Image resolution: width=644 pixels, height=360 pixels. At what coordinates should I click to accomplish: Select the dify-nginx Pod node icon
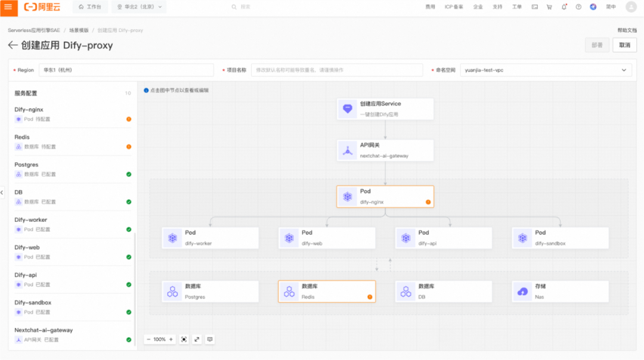tap(348, 196)
